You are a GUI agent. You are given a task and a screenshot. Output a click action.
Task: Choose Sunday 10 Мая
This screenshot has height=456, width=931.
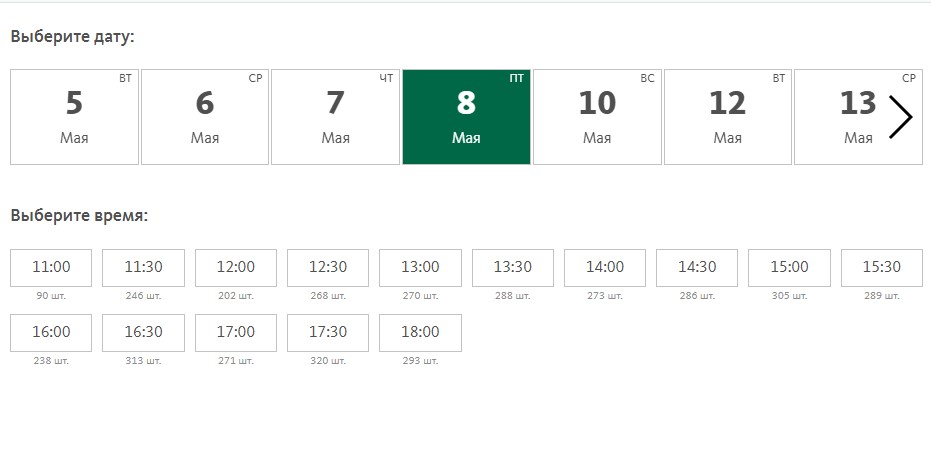click(x=597, y=117)
